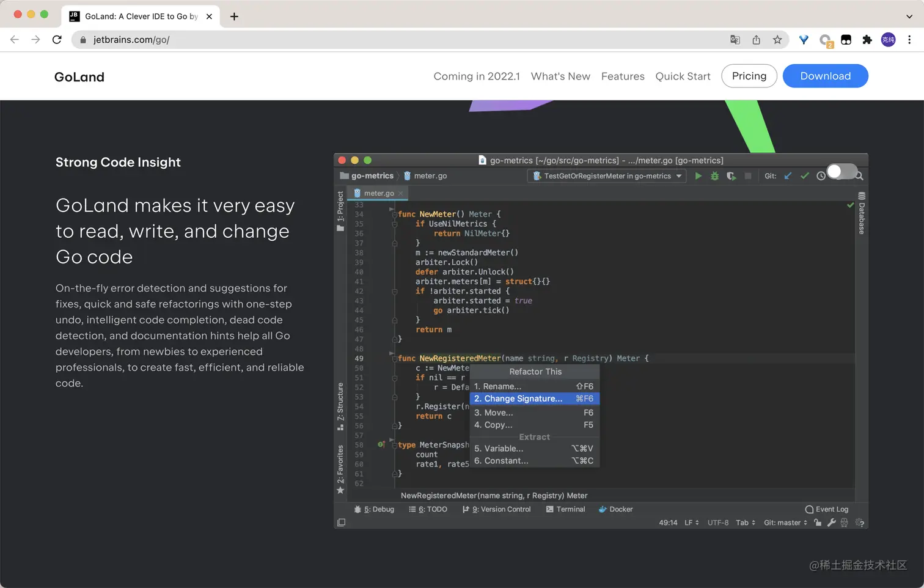This screenshot has height=588, width=924.
Task: Click the browser forward arrow
Action: tap(36, 40)
